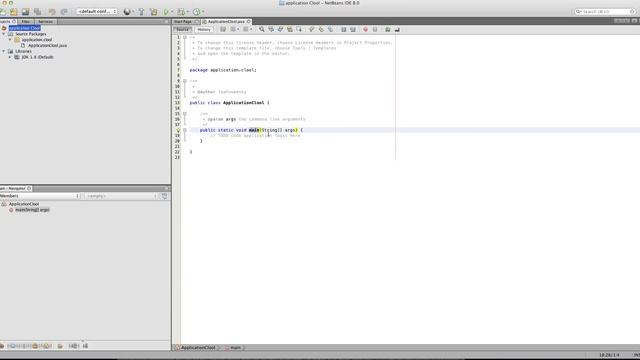Switch to the Files tab

coord(26,21)
